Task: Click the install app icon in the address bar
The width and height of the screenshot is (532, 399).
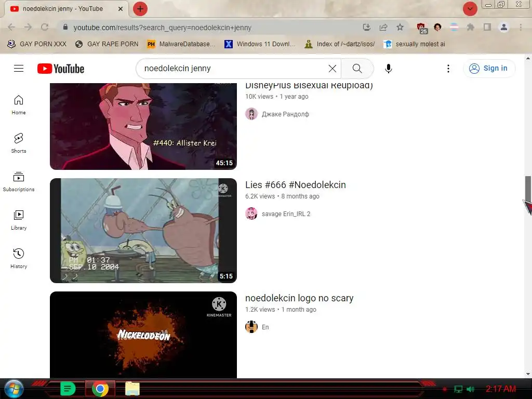Action: (366, 27)
